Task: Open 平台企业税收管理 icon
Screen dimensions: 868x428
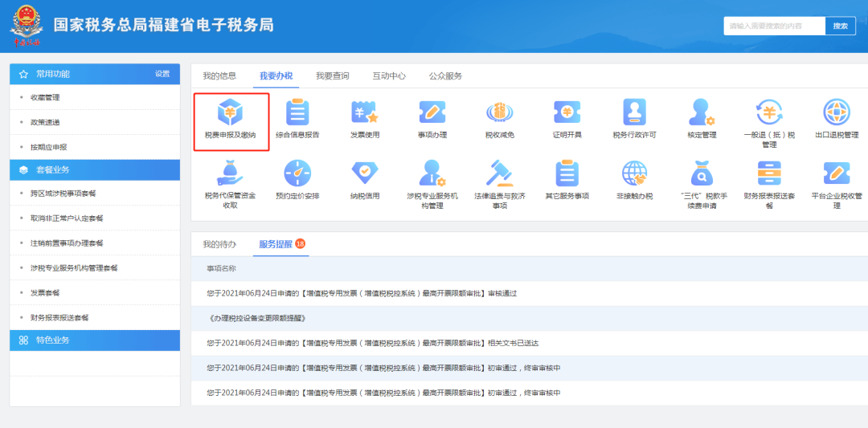Action: [837, 173]
